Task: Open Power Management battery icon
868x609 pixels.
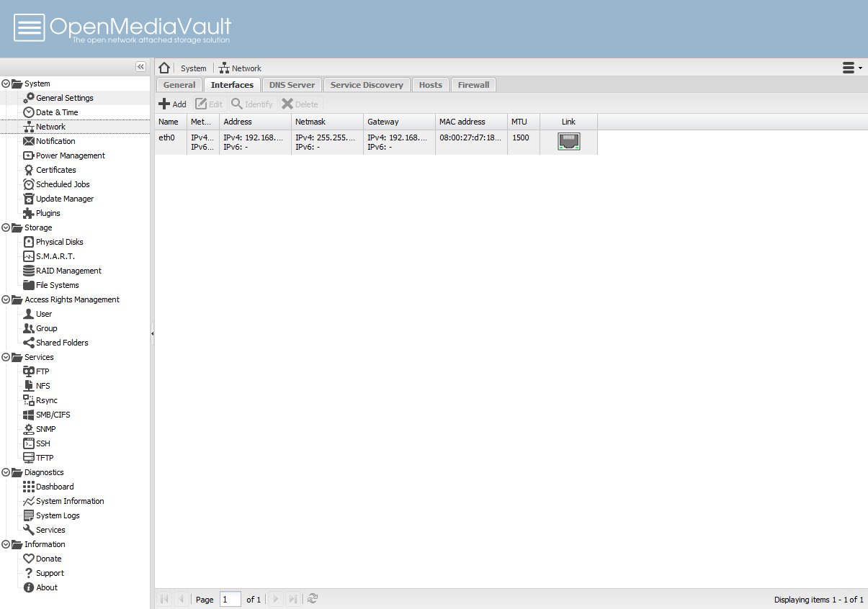Action: 29,155
